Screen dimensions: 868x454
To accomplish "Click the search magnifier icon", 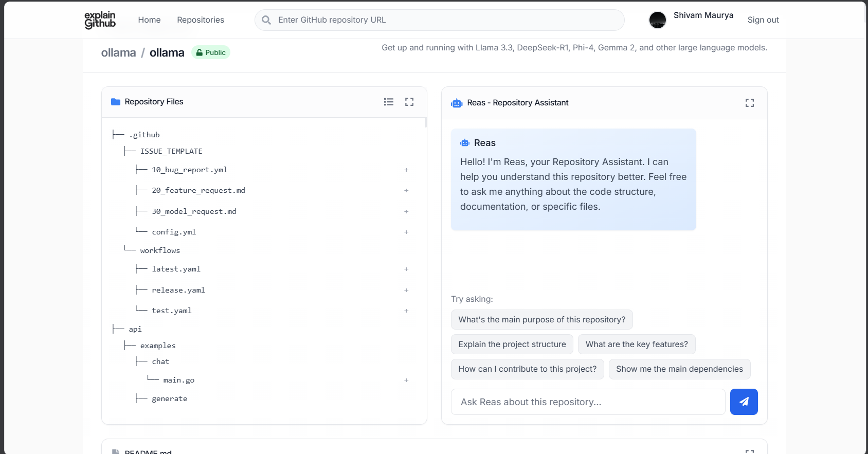I will tap(266, 20).
